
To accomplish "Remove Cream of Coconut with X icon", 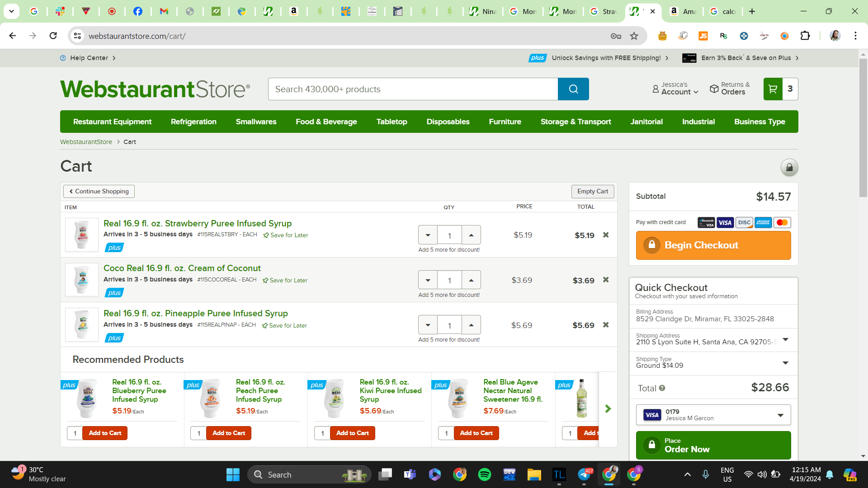I will [606, 280].
